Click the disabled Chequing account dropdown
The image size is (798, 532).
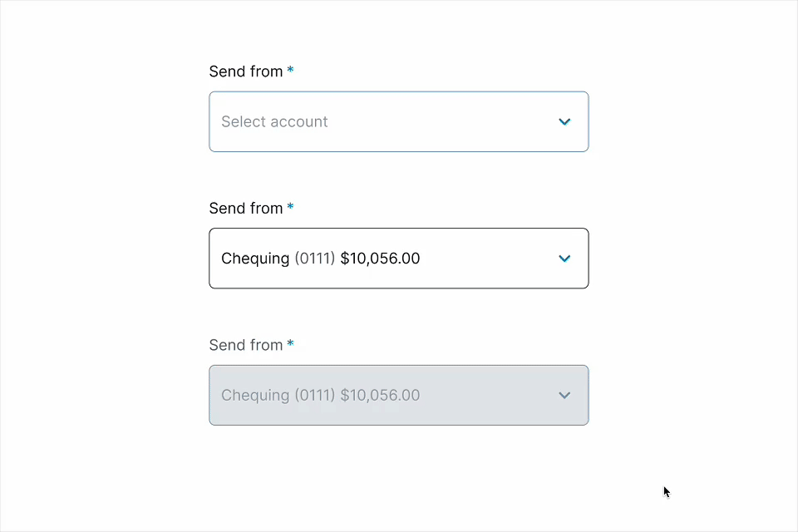pos(399,395)
